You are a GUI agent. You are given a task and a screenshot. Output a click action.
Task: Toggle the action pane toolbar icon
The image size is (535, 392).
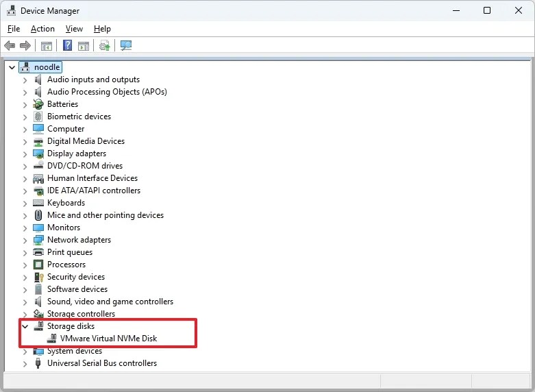[84, 46]
